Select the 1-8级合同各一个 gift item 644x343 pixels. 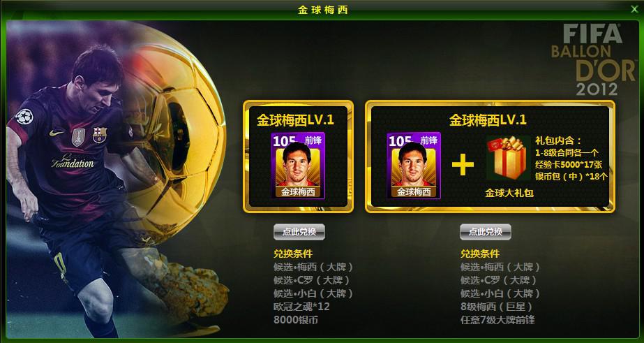tap(567, 153)
